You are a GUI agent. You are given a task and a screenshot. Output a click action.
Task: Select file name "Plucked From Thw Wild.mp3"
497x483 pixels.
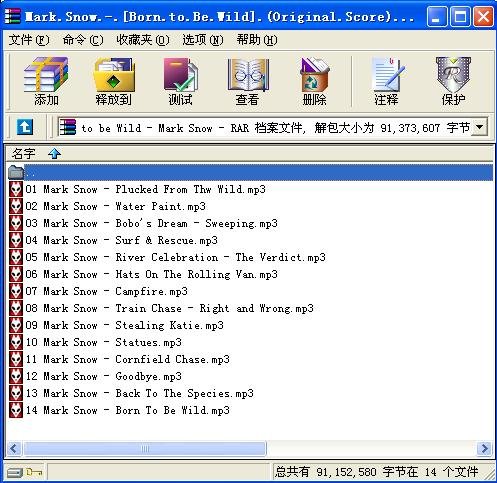pos(190,189)
